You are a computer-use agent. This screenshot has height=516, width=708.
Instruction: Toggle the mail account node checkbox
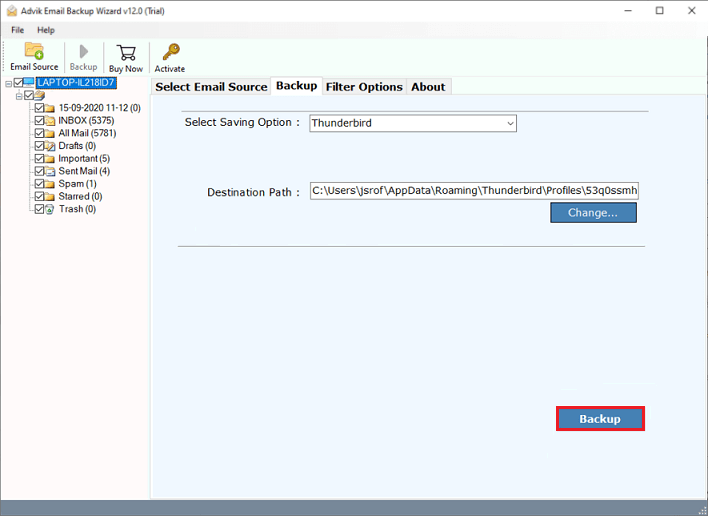[29, 95]
